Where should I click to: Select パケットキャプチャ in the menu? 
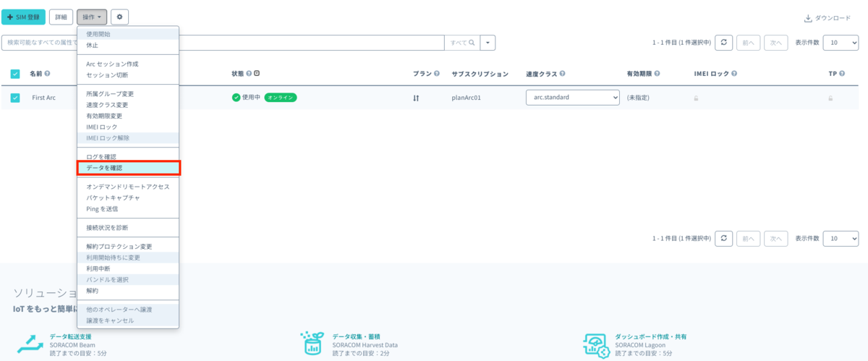tap(128, 198)
